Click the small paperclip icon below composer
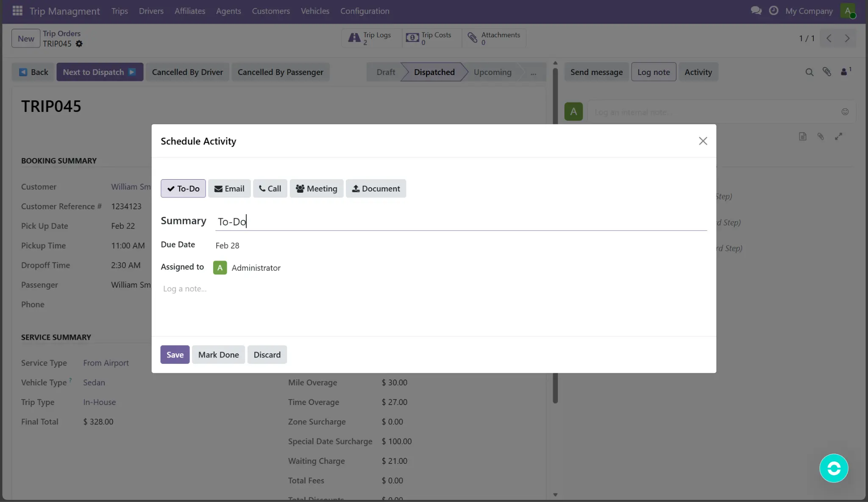Viewport: 868px width, 502px height. tap(821, 136)
